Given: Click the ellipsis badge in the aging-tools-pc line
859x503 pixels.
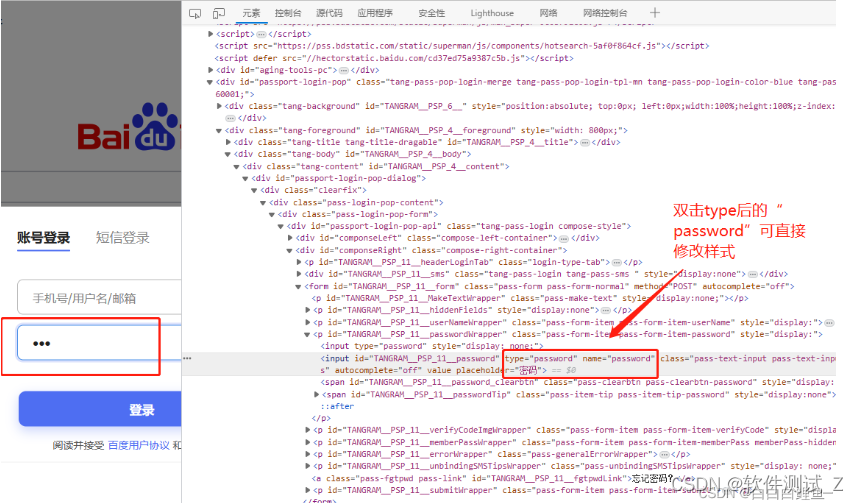Looking at the screenshot, I should (x=343, y=70).
